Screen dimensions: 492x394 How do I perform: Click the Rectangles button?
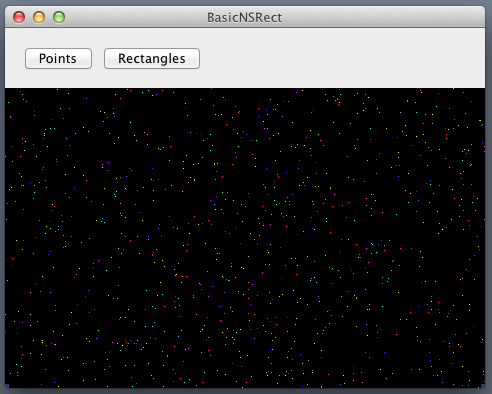pos(152,59)
